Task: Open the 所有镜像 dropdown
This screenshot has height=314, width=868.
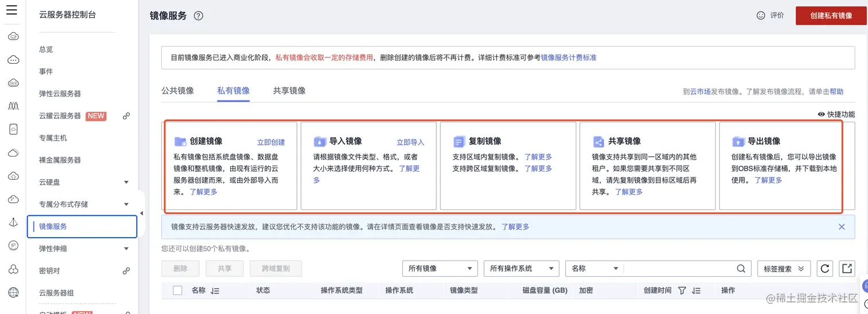Action: click(440, 269)
